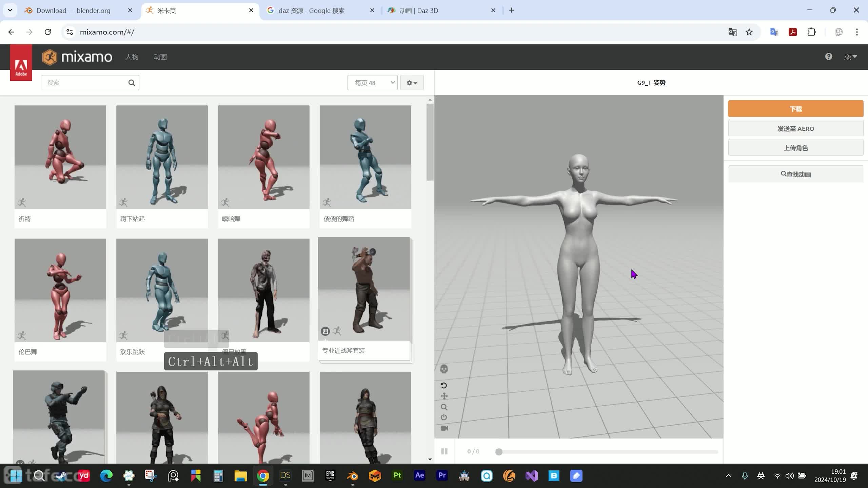Viewport: 868px width, 488px height.
Task: Click the Google Translate extension icon
Action: [x=774, y=32]
